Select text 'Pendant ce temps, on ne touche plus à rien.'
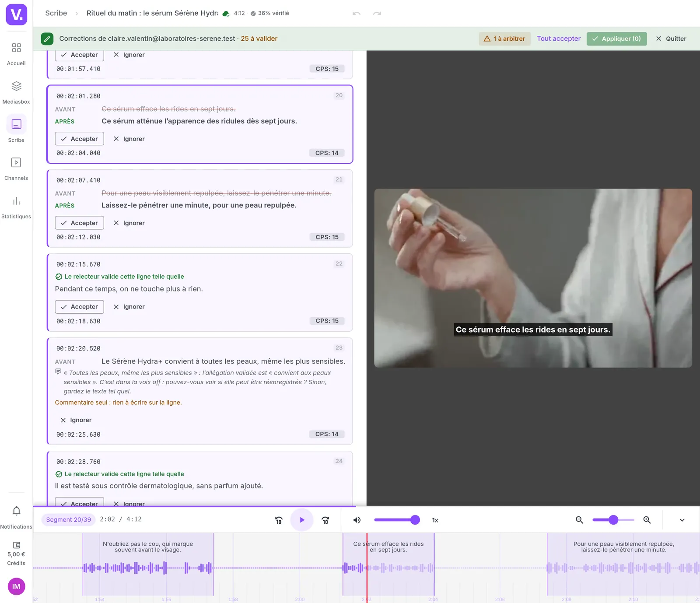Viewport: 700px width, 603px height. click(x=129, y=289)
